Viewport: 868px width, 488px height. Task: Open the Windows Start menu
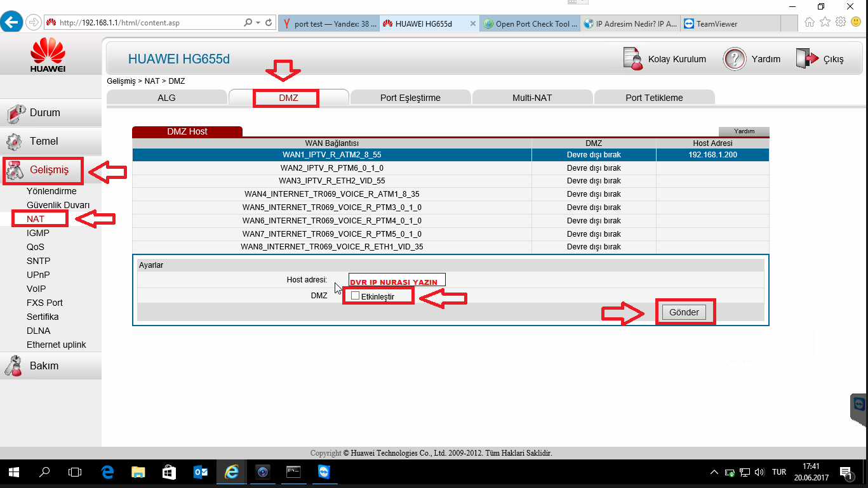(x=14, y=472)
